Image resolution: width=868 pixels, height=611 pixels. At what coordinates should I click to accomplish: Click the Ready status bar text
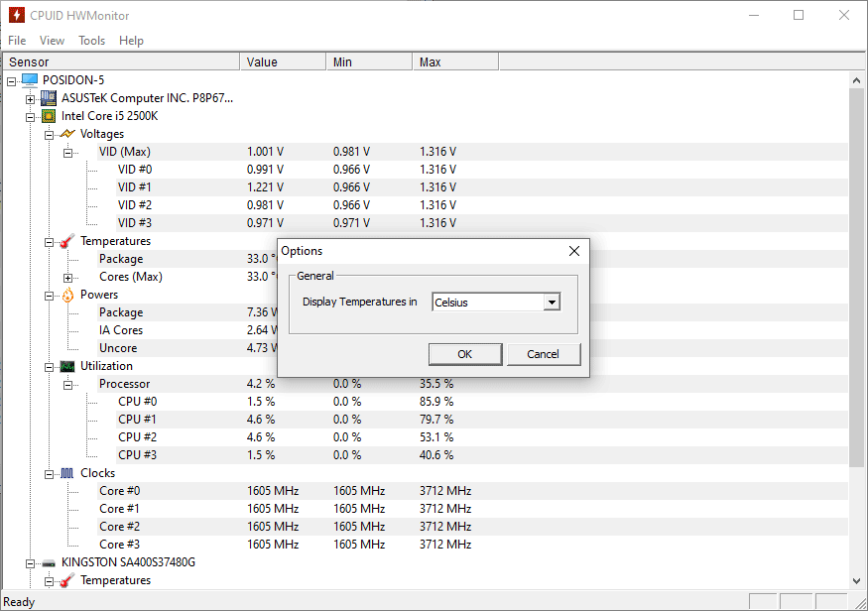click(19, 602)
